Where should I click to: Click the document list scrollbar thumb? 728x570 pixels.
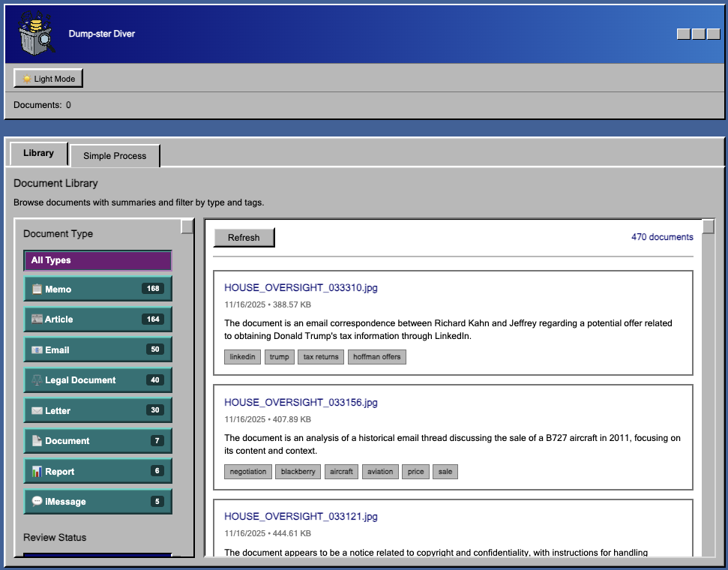[x=709, y=226]
